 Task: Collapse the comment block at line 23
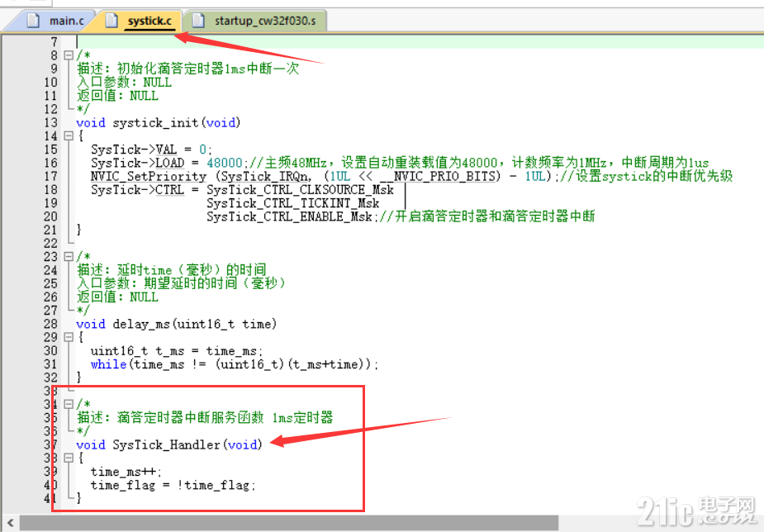69,256
